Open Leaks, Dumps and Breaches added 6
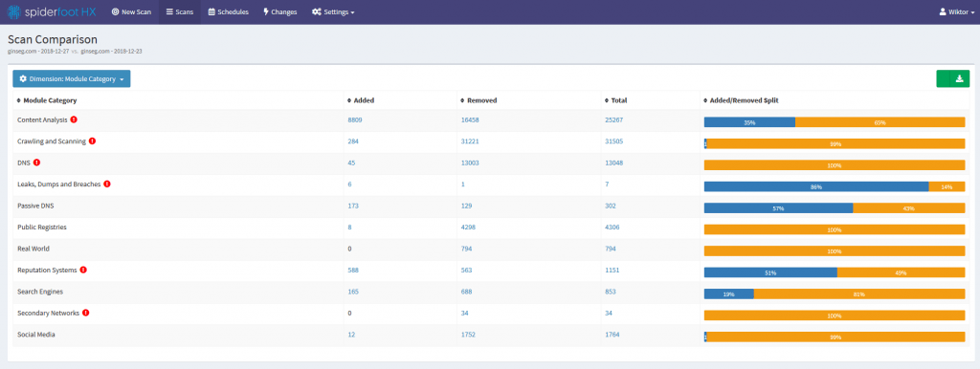 pos(349,184)
